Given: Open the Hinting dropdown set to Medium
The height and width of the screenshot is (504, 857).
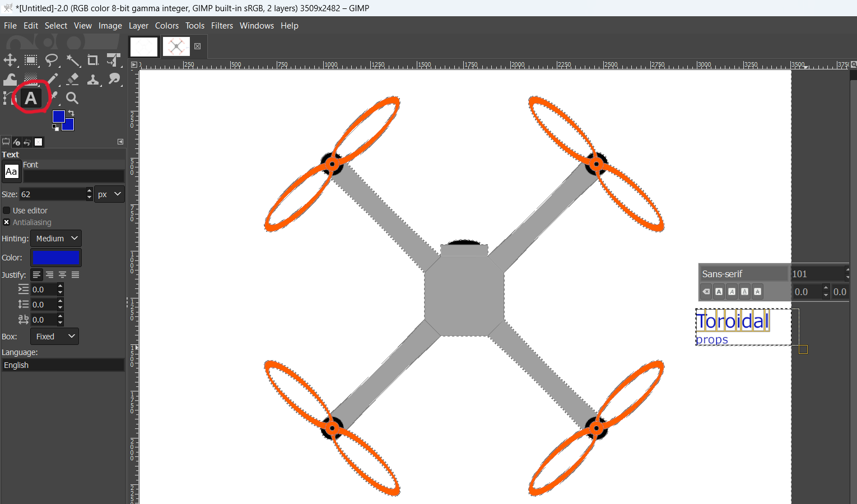Looking at the screenshot, I should click(x=56, y=239).
